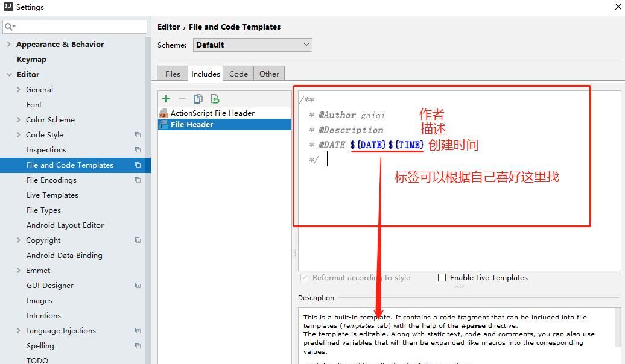Click project-level icon beside GUI Designer
Viewport: 625px width, 364px height.
(x=138, y=286)
